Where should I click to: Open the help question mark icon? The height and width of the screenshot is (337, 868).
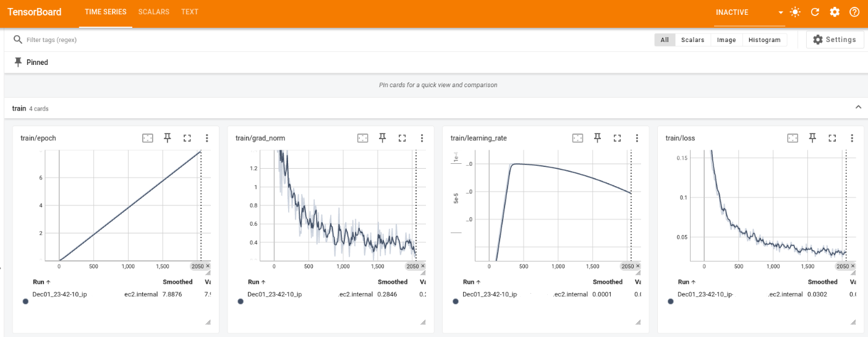(854, 12)
